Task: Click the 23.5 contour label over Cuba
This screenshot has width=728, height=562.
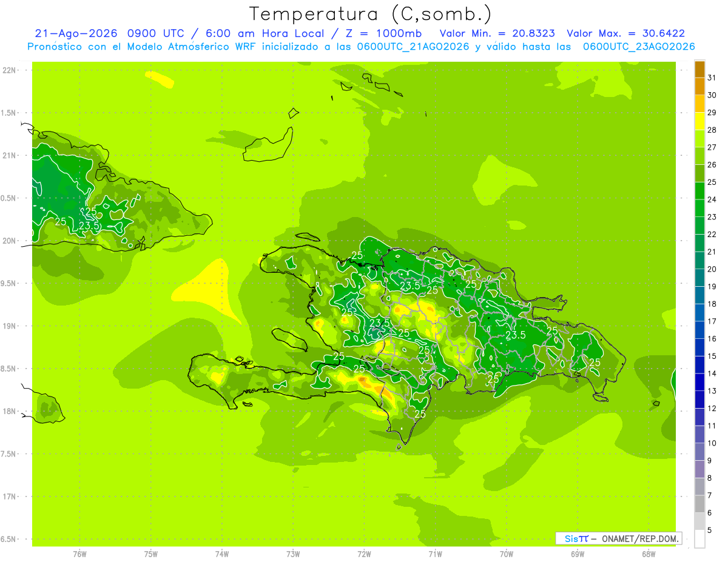Action: [x=89, y=226]
